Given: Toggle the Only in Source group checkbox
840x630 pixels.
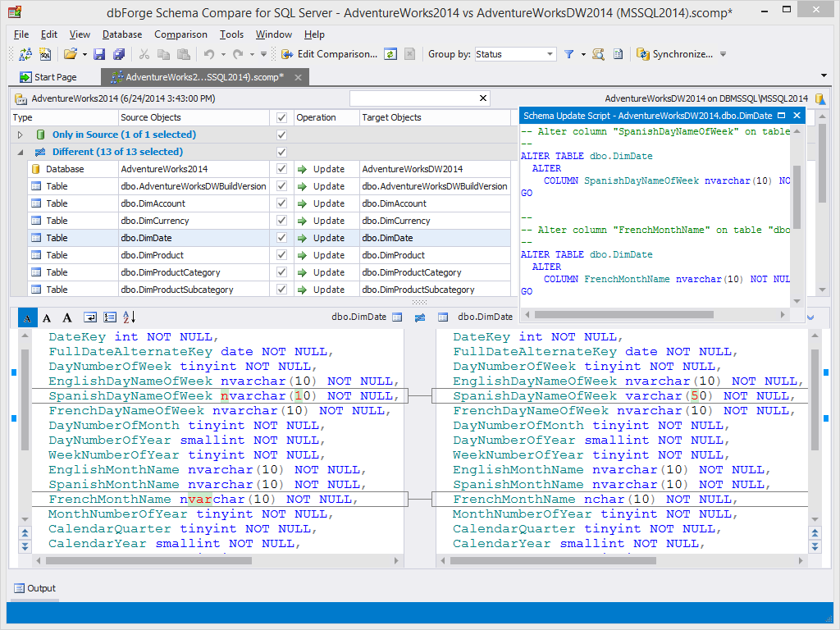Looking at the screenshot, I should coord(282,135).
